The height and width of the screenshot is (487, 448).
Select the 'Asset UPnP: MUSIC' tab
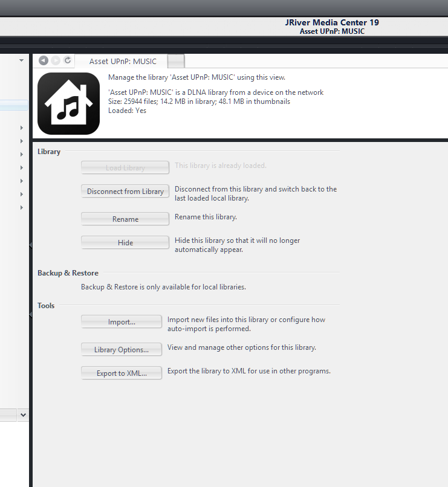point(123,61)
